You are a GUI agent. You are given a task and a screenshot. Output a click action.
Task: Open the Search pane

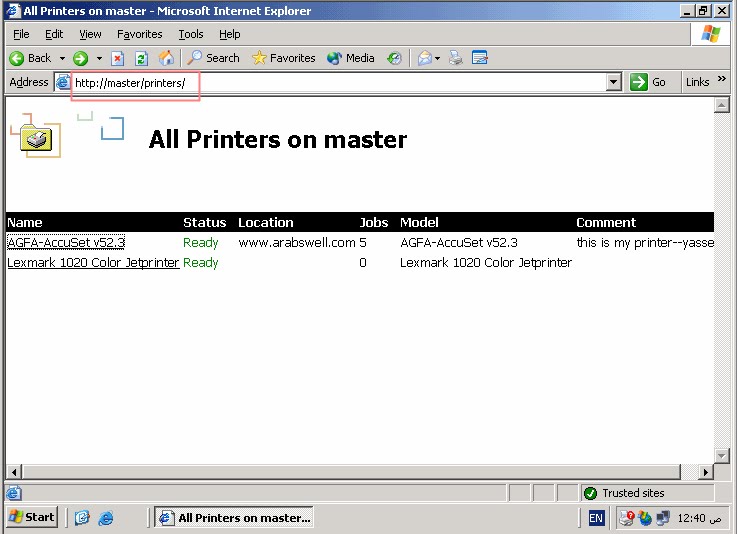[213, 58]
